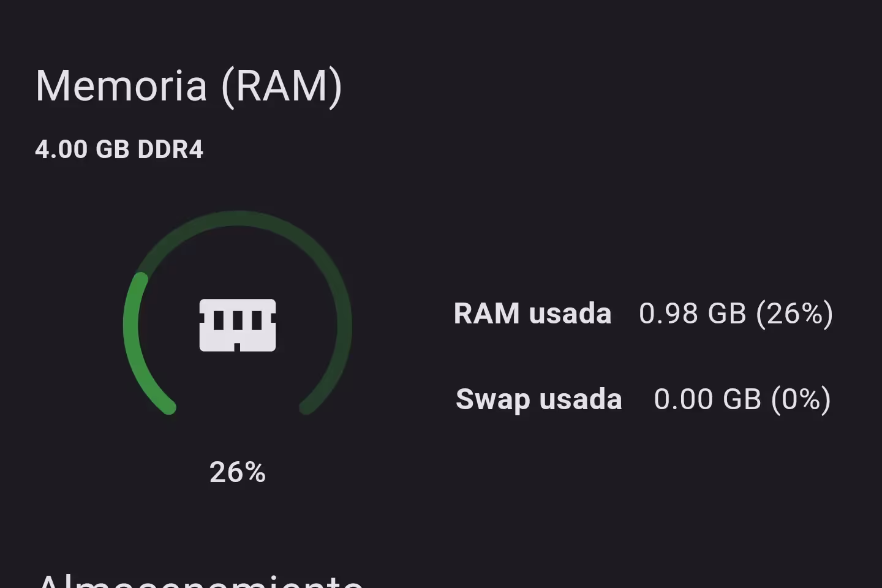882x588 pixels.
Task: Select the Memoria (RAM) section heading
Action: click(189, 86)
